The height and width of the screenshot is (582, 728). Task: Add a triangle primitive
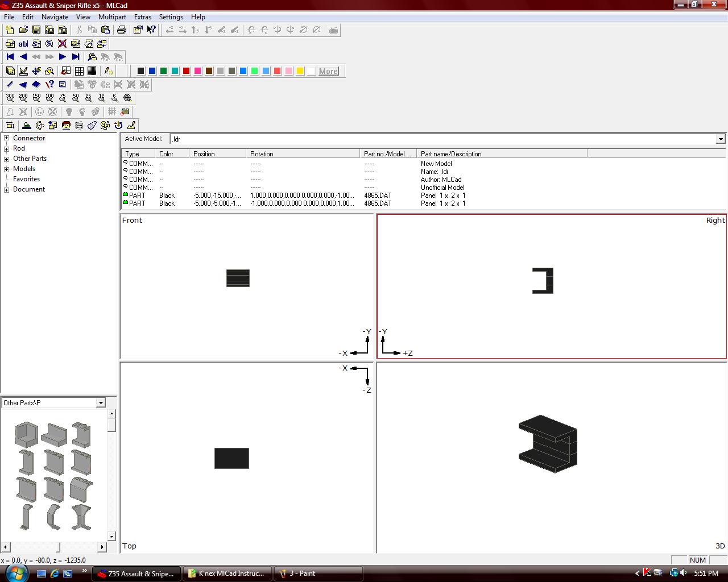[x=23, y=84]
